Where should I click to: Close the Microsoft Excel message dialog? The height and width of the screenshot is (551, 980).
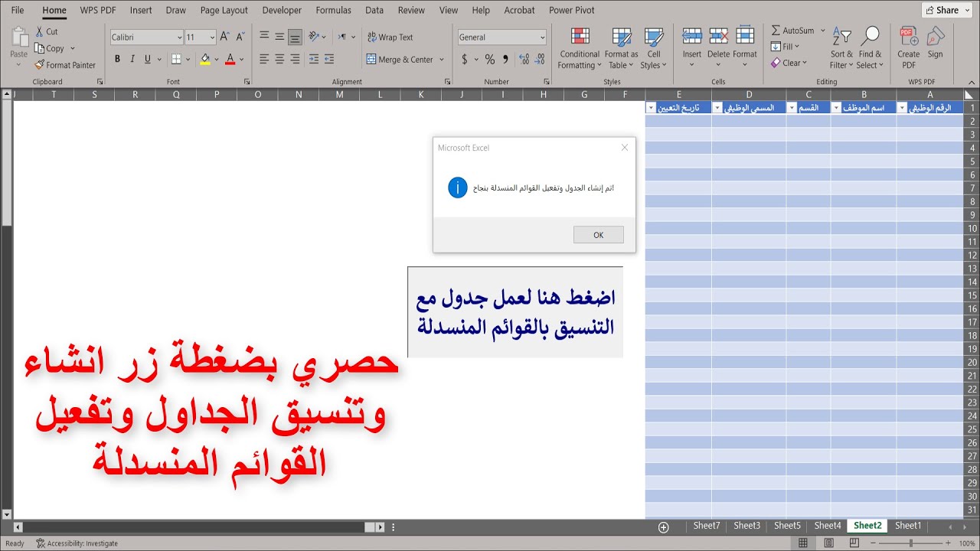pyautogui.click(x=624, y=148)
